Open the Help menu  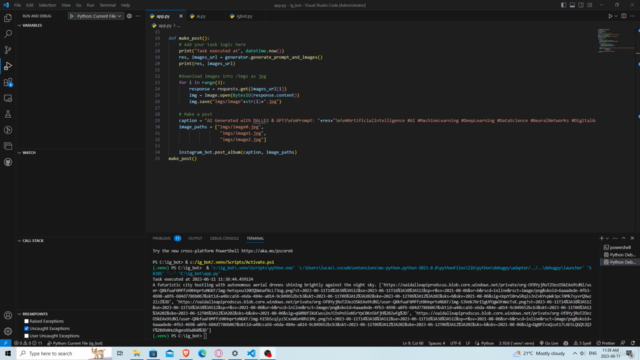[125, 5]
